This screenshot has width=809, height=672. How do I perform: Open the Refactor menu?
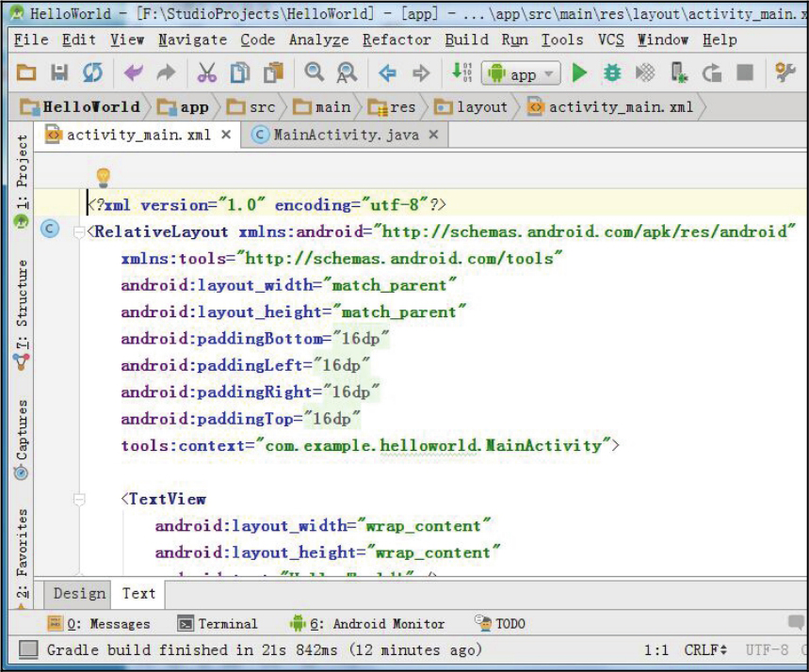[x=397, y=40]
